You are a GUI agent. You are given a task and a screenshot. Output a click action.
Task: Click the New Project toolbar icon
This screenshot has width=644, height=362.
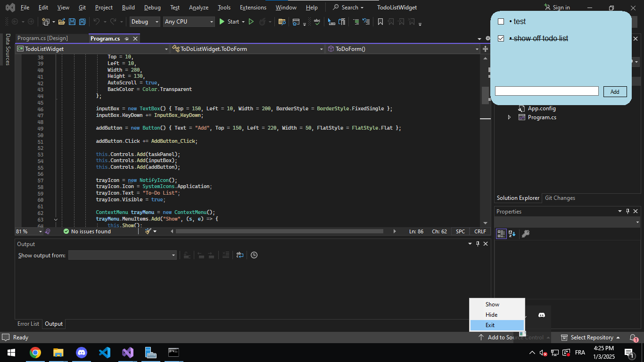pos(46,22)
